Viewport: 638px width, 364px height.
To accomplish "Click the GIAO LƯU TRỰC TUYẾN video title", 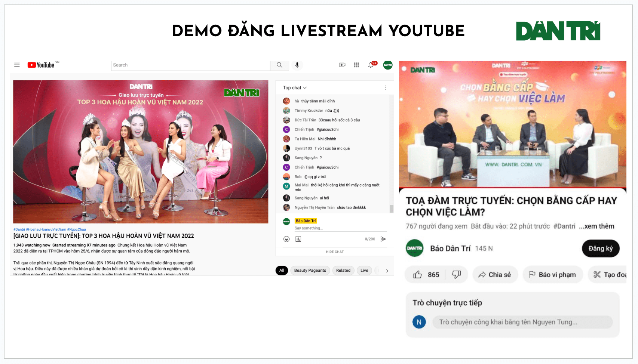I will pos(104,236).
